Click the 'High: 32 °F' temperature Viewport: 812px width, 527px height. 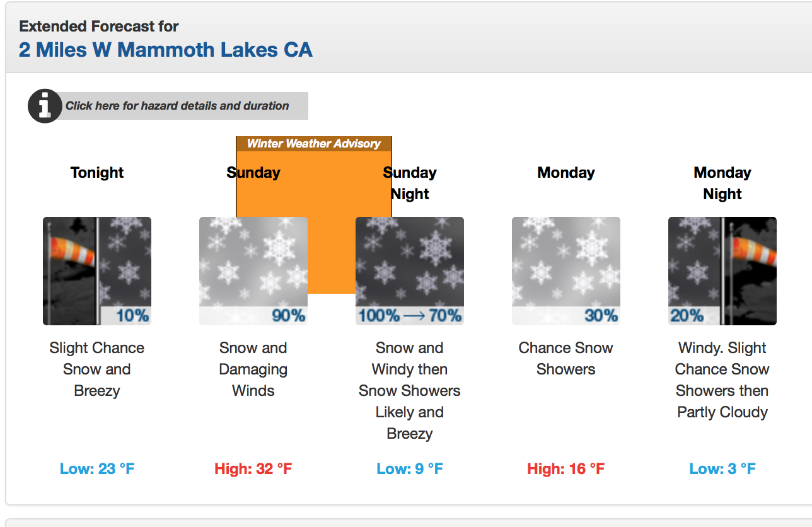pos(253,469)
